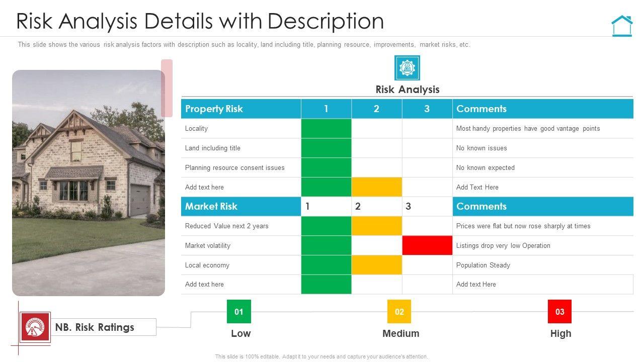Image resolution: width=644 pixels, height=362 pixels.
Task: Click the house photo thumbnail
Action: [x=88, y=183]
